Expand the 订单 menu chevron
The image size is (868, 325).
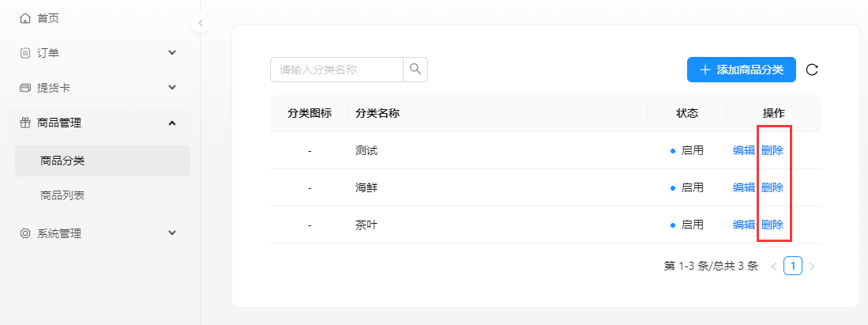click(x=172, y=53)
